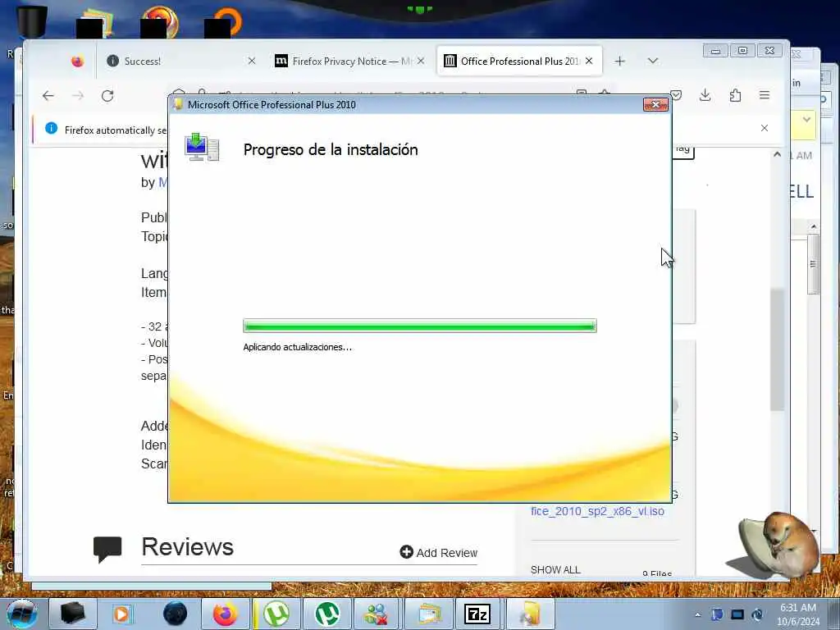This screenshot has width=840, height=630.
Task: Click the Reviews speech bubble icon
Action: pos(107,549)
